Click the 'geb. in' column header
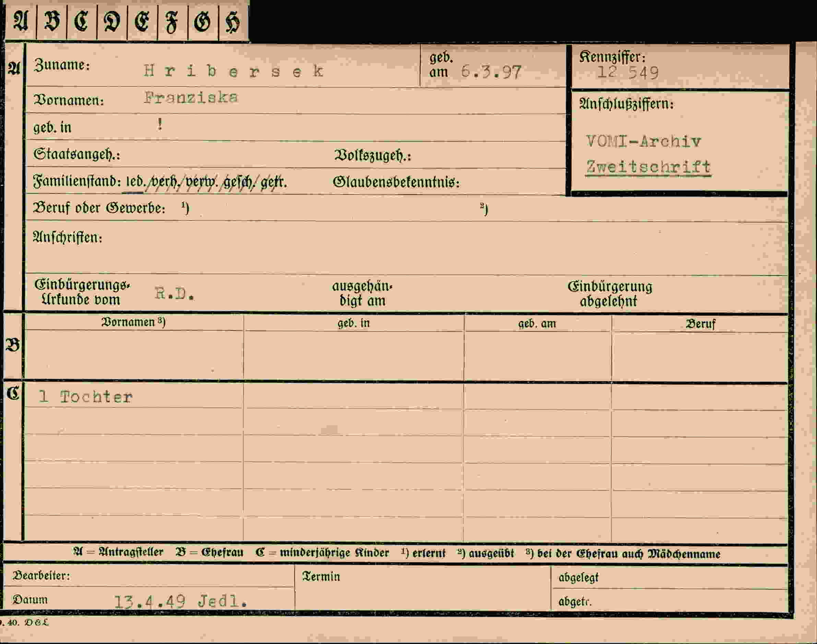 coord(353,323)
